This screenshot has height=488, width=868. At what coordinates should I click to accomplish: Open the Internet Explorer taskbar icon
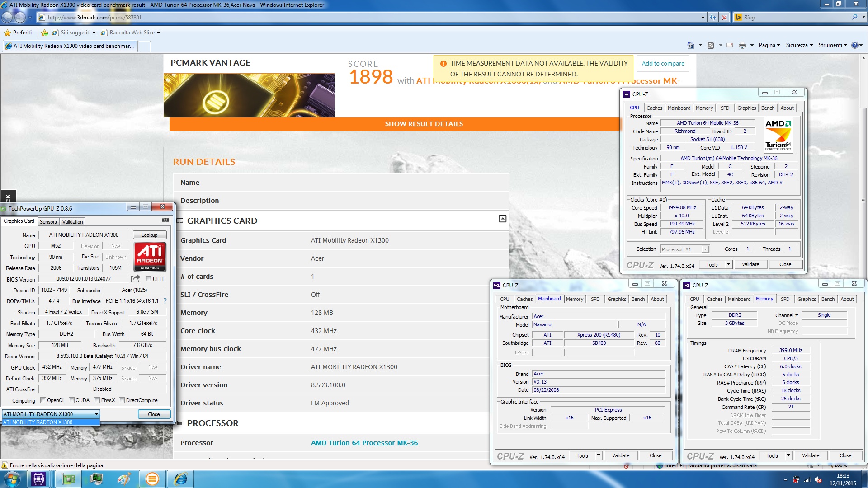tap(180, 479)
